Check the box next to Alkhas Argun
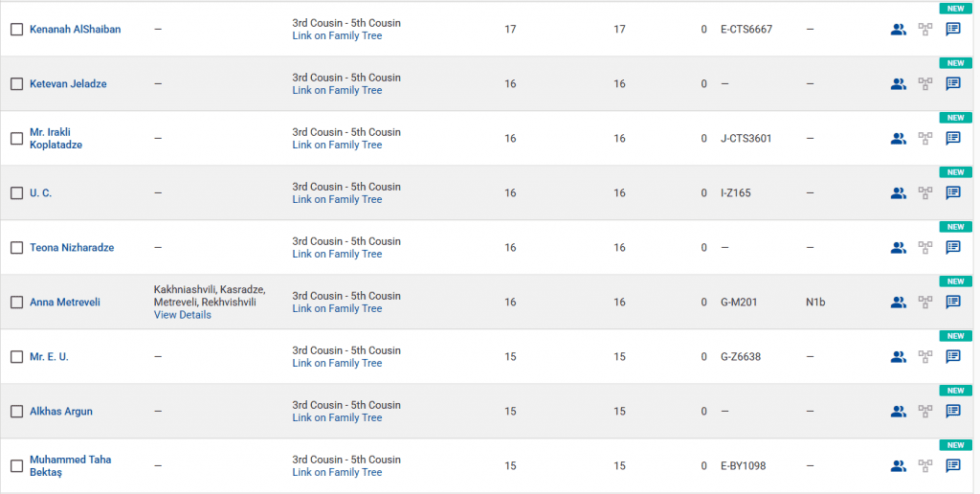The image size is (980, 494). [x=16, y=412]
